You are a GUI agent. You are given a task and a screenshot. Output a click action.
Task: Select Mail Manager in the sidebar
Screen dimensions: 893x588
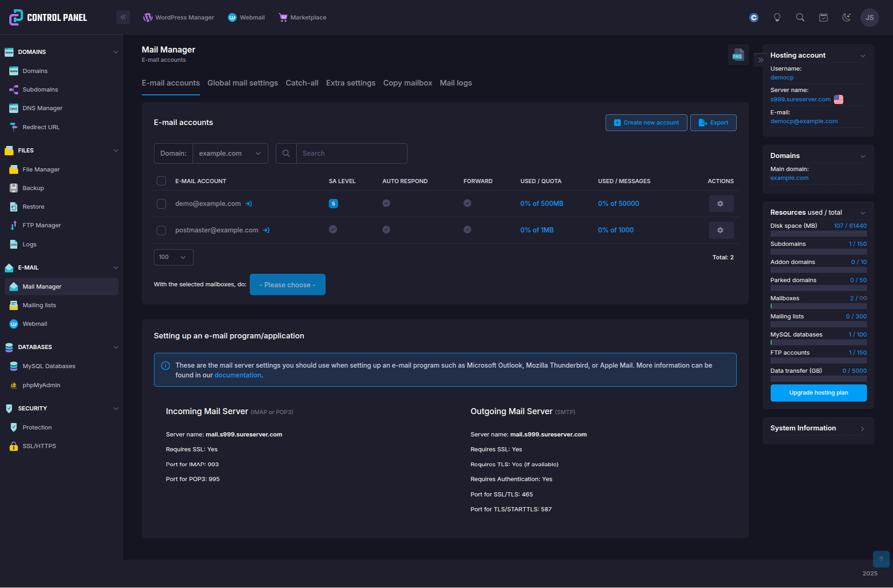pyautogui.click(x=61, y=287)
